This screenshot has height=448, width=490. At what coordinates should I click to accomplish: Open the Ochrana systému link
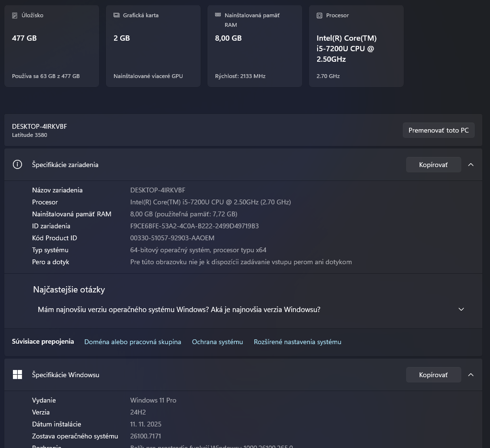click(x=217, y=341)
